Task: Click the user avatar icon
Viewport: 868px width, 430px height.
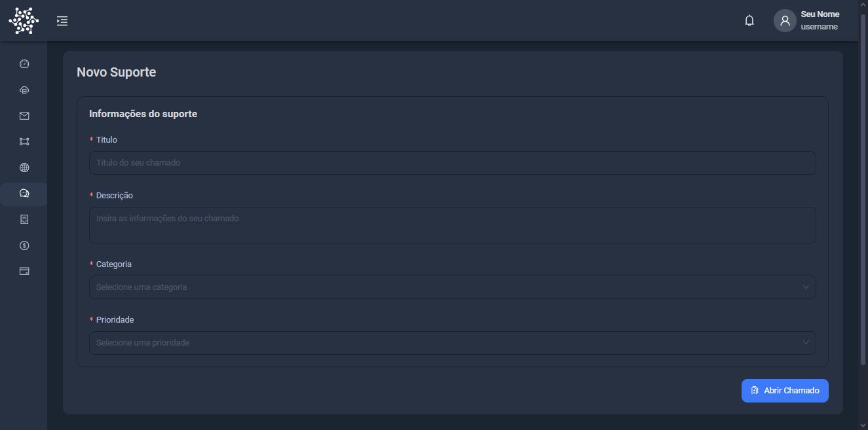Action: (785, 20)
